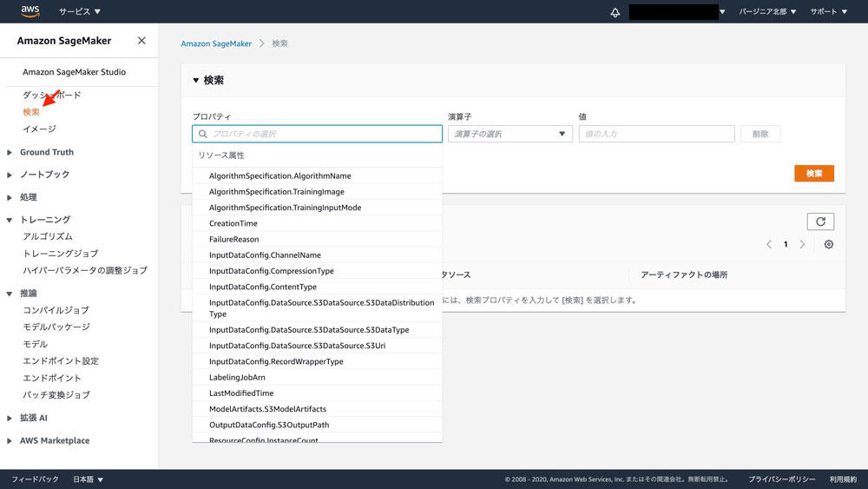Select ModelArtifacts.S3ModelArtifacts option

[317, 409]
